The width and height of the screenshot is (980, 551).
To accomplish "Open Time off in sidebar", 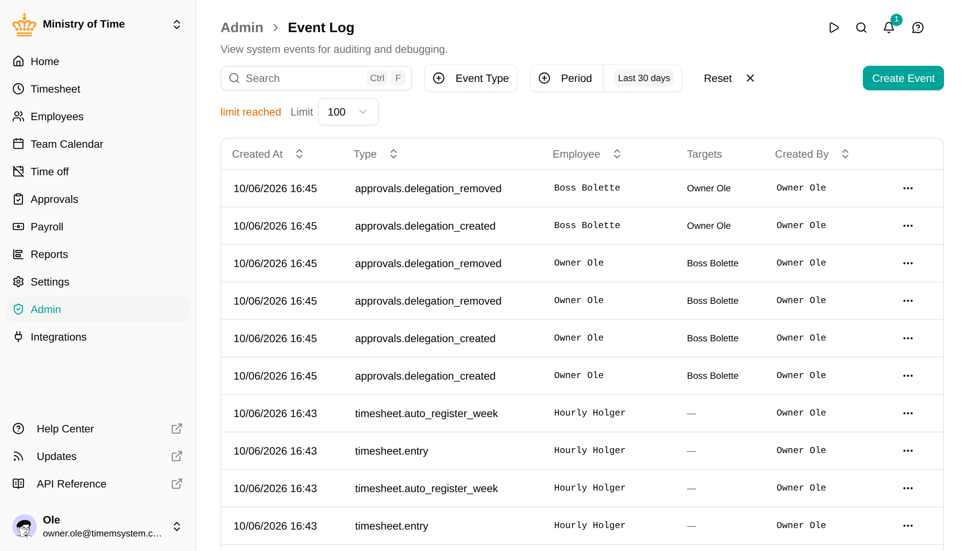I will (98, 171).
